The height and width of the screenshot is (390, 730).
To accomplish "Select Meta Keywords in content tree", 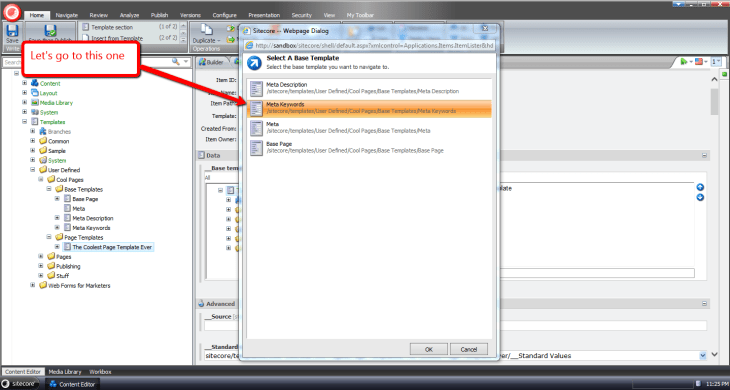I will pyautogui.click(x=91, y=228).
